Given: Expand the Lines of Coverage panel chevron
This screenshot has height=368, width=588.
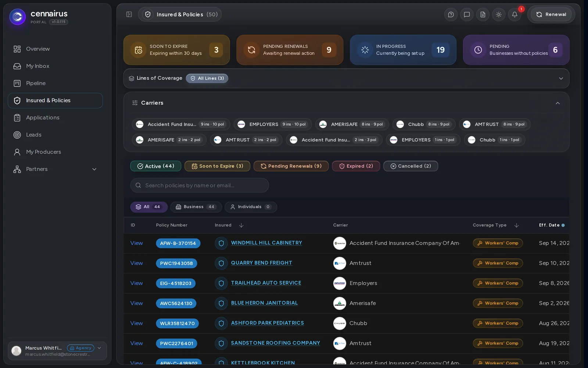Looking at the screenshot, I should point(561,78).
